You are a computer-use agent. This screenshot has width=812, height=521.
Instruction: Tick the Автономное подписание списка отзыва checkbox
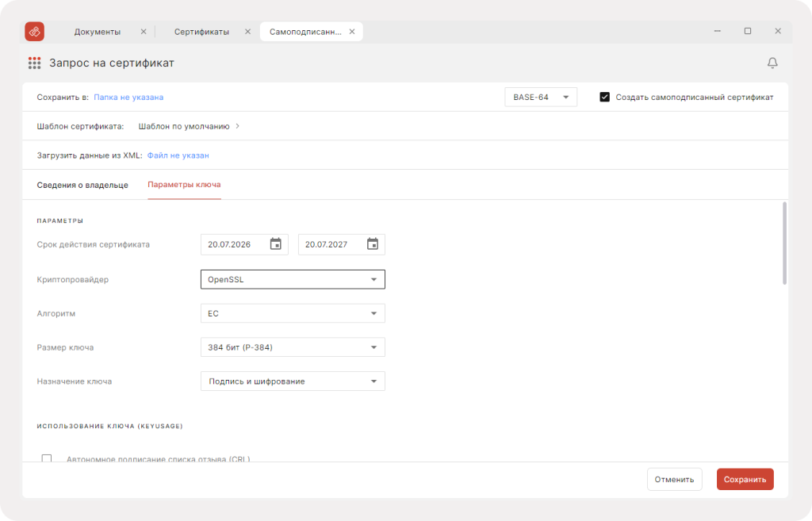click(x=47, y=459)
